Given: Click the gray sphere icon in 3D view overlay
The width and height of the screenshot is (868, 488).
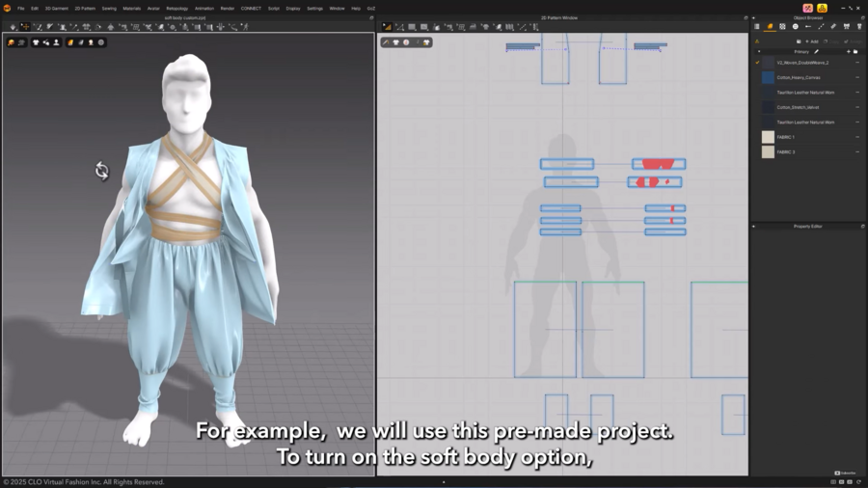Looking at the screenshot, I should pyautogui.click(x=100, y=42).
